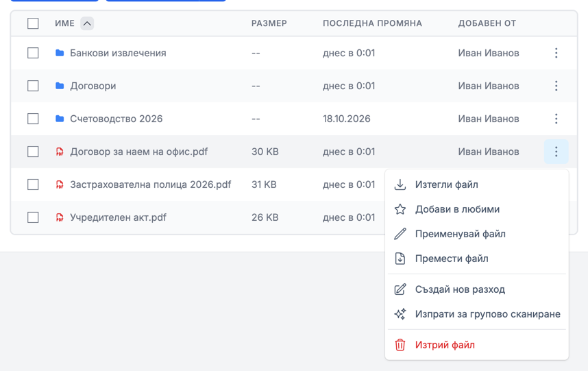Click the ДОБАВЕН ОТ column header
The image size is (588, 371).
pyautogui.click(x=487, y=23)
